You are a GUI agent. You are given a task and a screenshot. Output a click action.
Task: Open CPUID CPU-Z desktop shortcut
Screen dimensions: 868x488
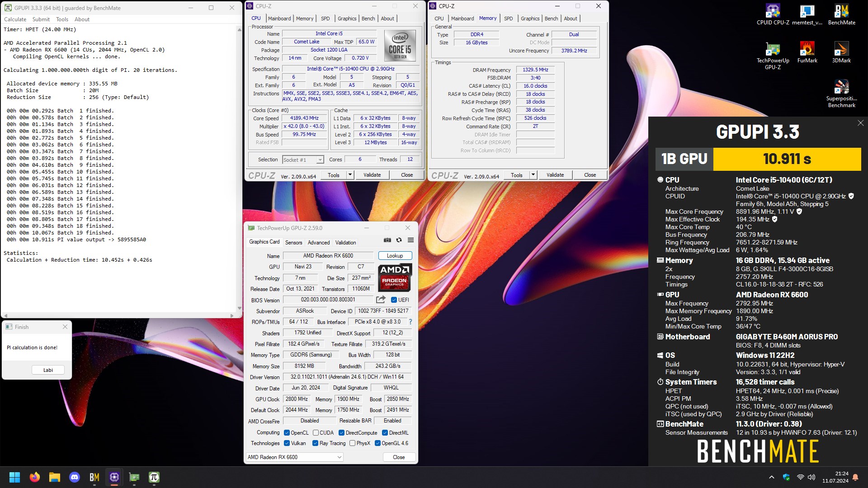(x=773, y=14)
